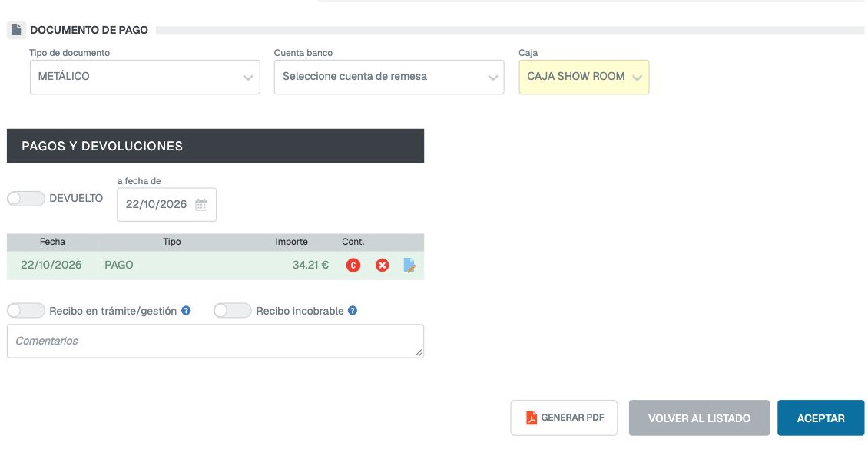Delete the 34.21 € payment row
Viewport: 868px width, 472px height.
click(382, 266)
